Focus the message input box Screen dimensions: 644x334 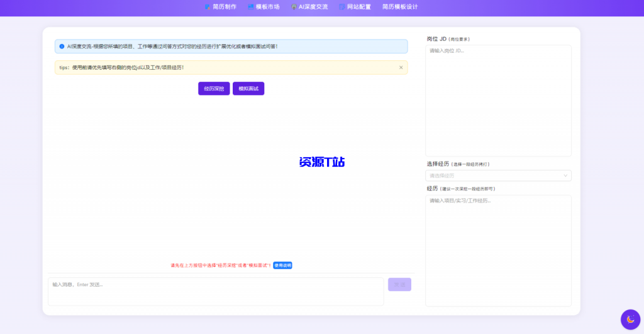tap(216, 292)
